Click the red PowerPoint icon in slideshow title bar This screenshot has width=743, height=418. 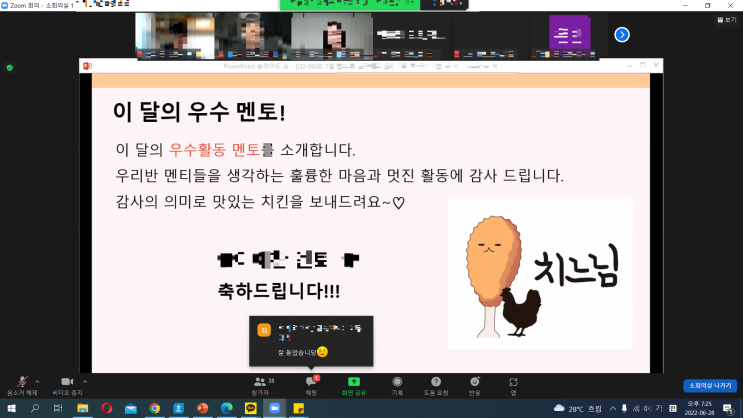87,66
